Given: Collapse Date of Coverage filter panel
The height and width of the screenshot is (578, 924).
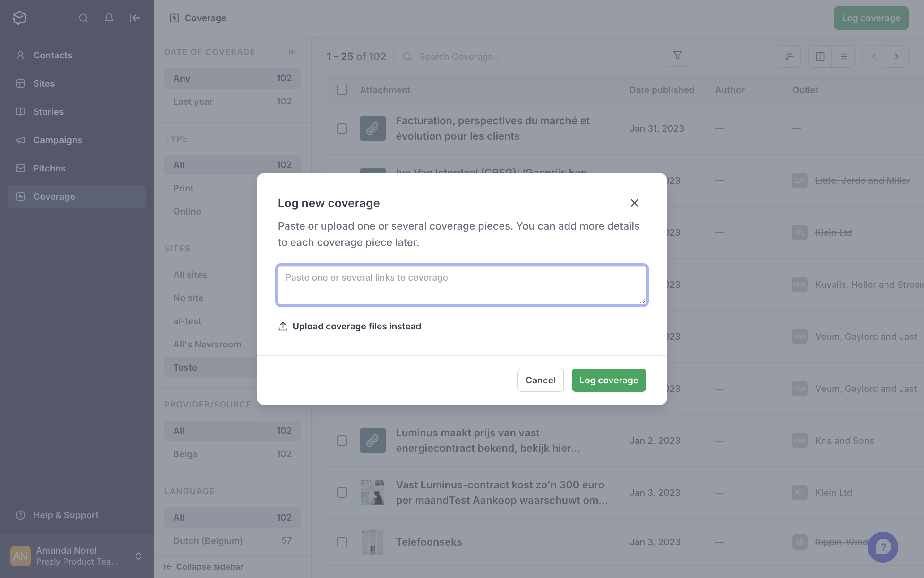Looking at the screenshot, I should point(293,52).
